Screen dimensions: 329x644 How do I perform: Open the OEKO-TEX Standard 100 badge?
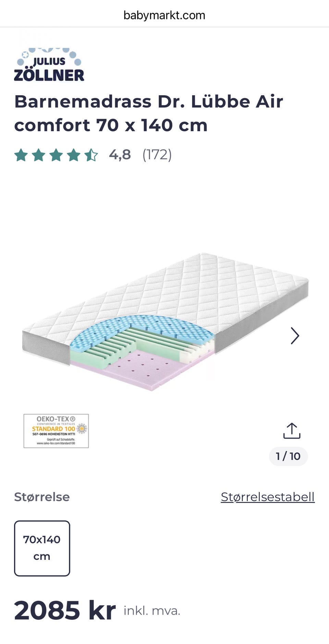[56, 431]
